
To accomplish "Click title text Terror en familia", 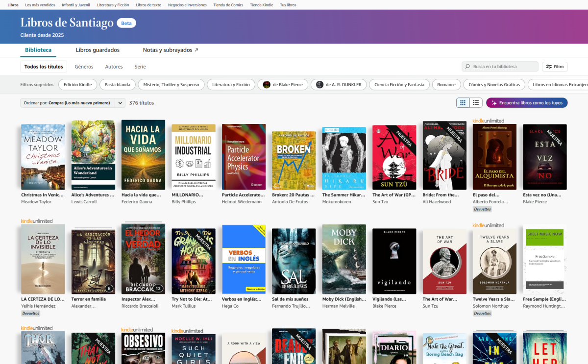I will tap(89, 299).
